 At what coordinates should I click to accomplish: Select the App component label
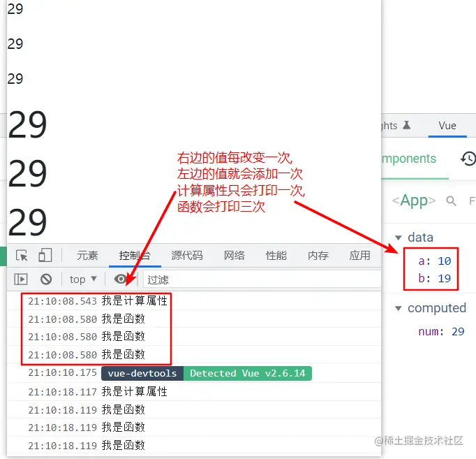(414, 201)
